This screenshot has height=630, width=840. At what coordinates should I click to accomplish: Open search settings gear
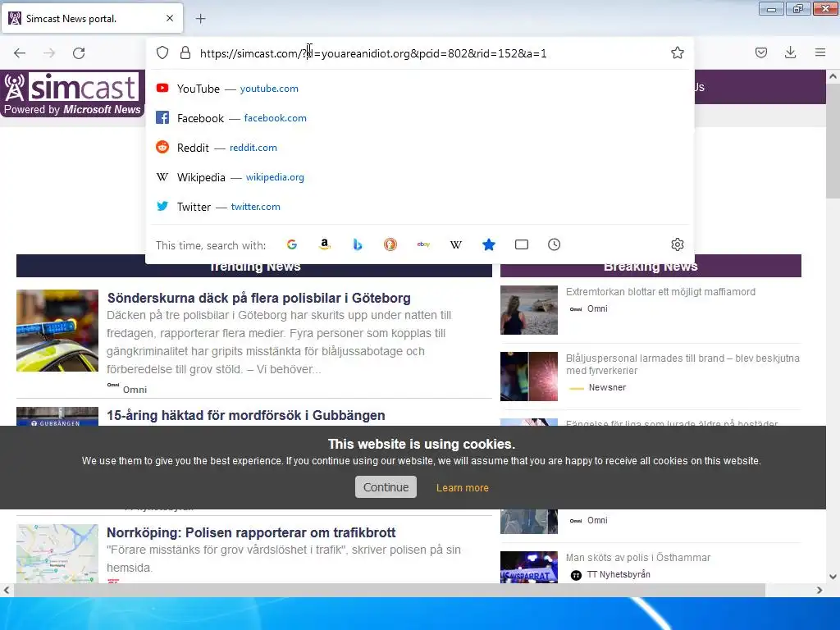677,244
